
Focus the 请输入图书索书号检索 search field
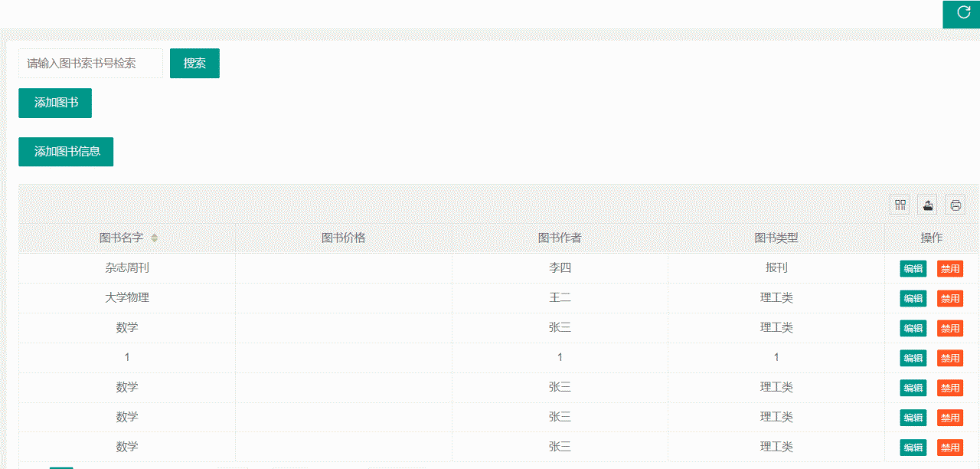coord(91,64)
